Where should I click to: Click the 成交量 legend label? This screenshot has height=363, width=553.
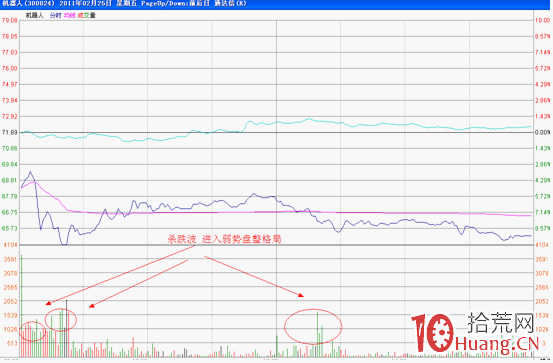click(x=86, y=15)
